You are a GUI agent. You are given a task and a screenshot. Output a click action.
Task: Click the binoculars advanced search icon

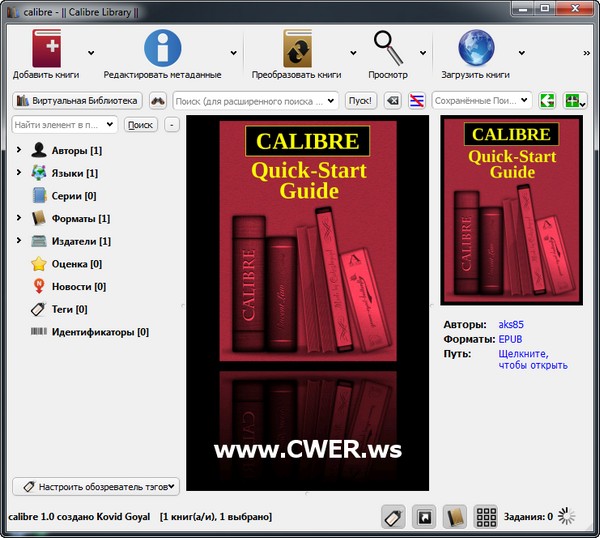[x=158, y=100]
